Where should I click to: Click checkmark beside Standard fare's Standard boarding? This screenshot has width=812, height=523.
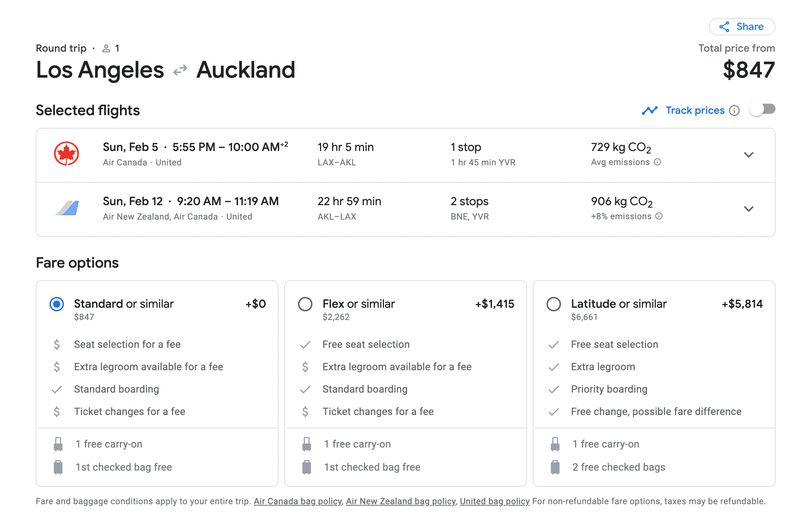(x=57, y=389)
